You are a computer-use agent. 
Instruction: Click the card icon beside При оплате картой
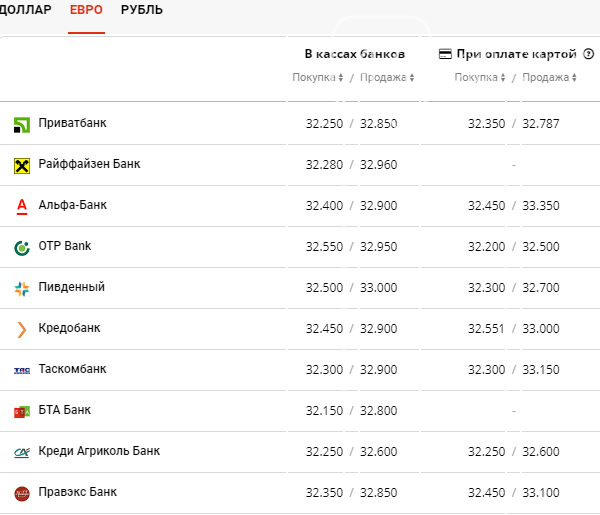(x=445, y=54)
